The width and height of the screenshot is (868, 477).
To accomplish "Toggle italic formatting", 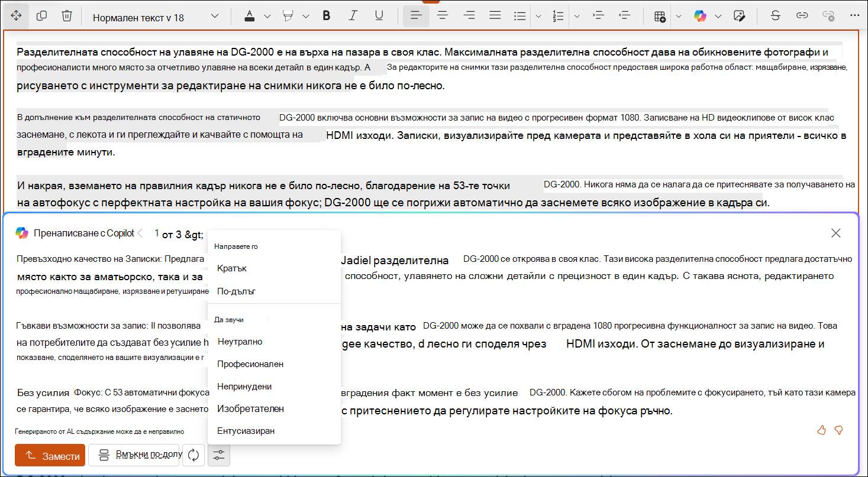I will click(x=353, y=16).
